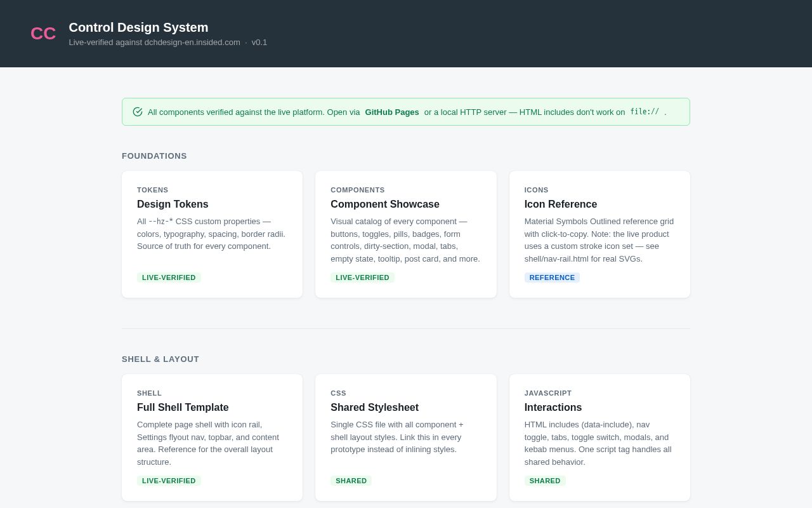Open the Shared Stylesheet card
812x508 pixels.
(406, 438)
